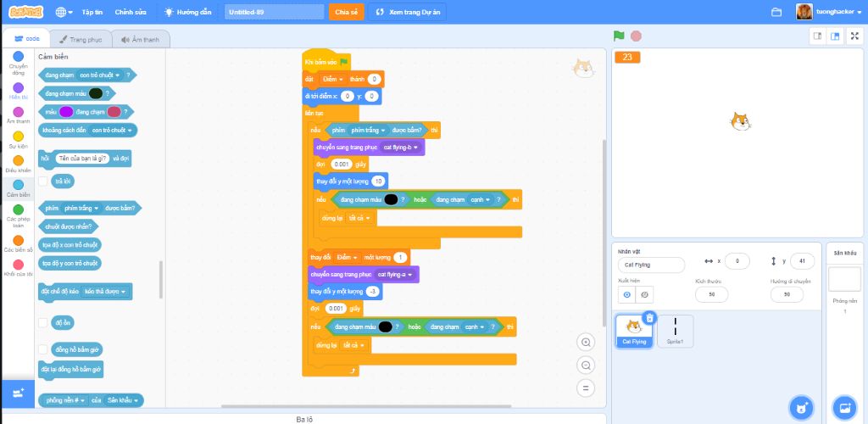
Task: Click the pink-red color swatch in palette
Action: click(114, 112)
